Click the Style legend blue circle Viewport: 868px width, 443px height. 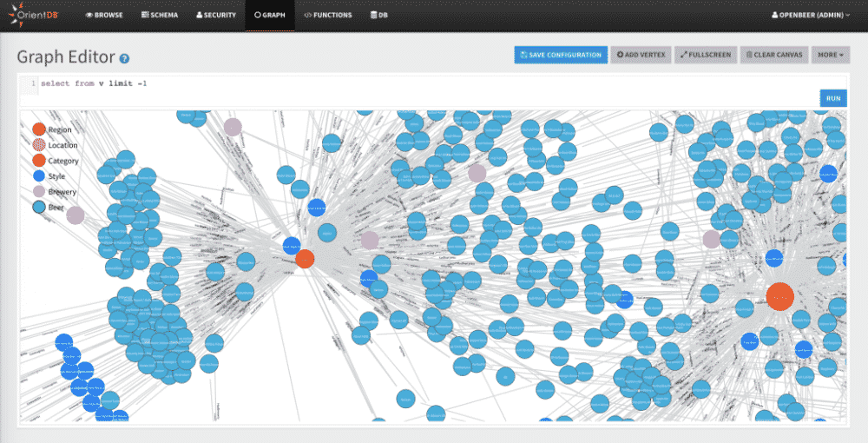[39, 176]
